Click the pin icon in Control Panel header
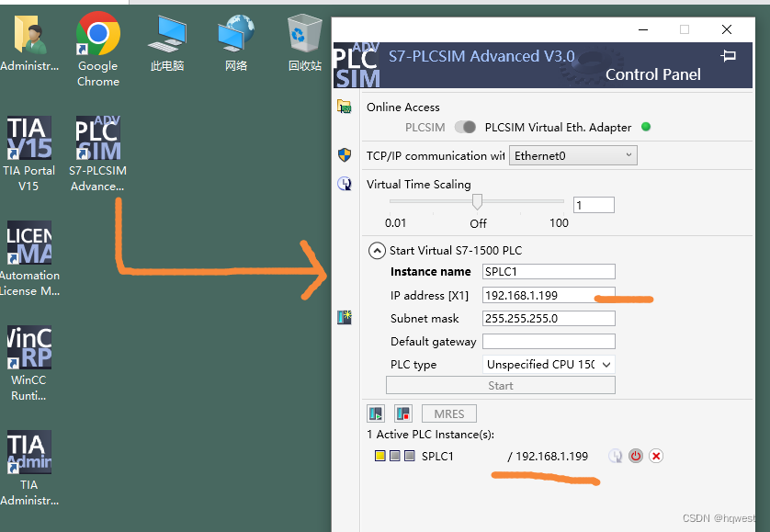The image size is (770, 532). tap(729, 55)
